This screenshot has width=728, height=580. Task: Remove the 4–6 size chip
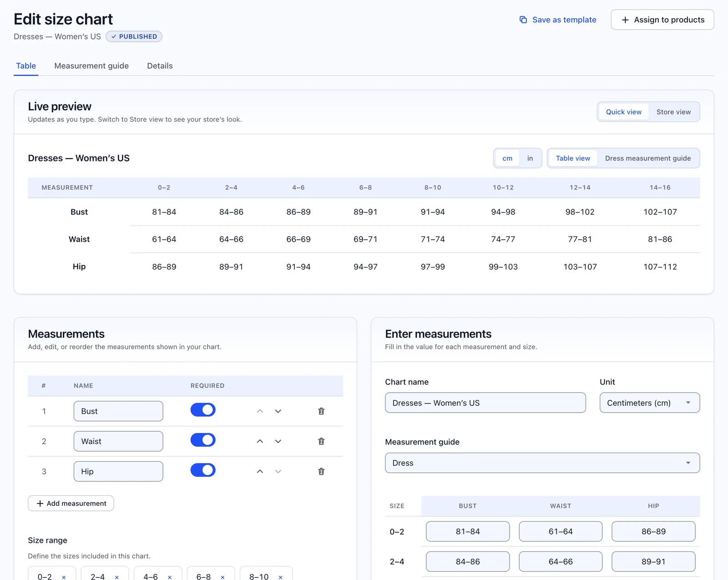click(x=170, y=577)
